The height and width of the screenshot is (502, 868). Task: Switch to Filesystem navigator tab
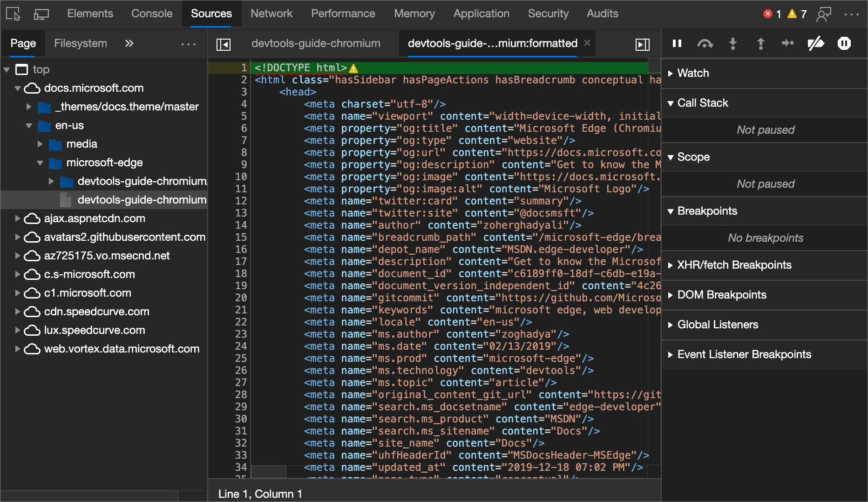(x=81, y=43)
